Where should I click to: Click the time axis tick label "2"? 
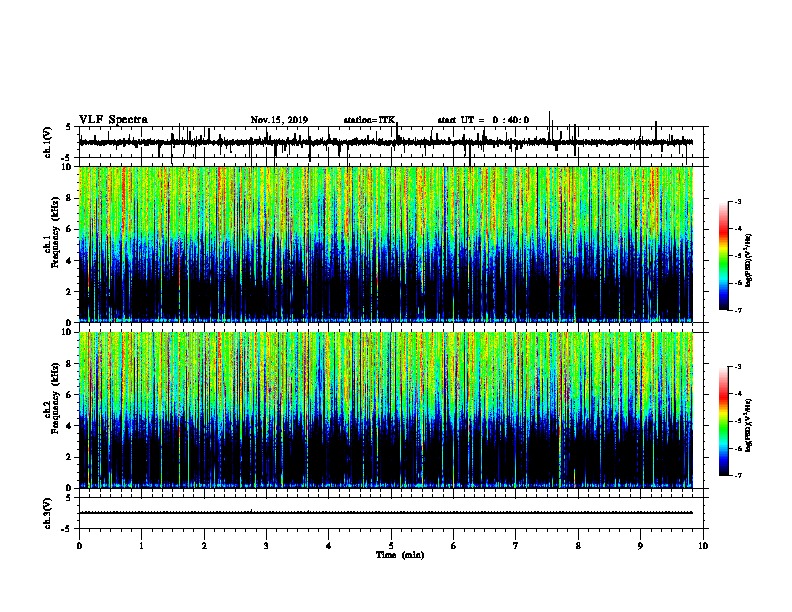pos(204,545)
